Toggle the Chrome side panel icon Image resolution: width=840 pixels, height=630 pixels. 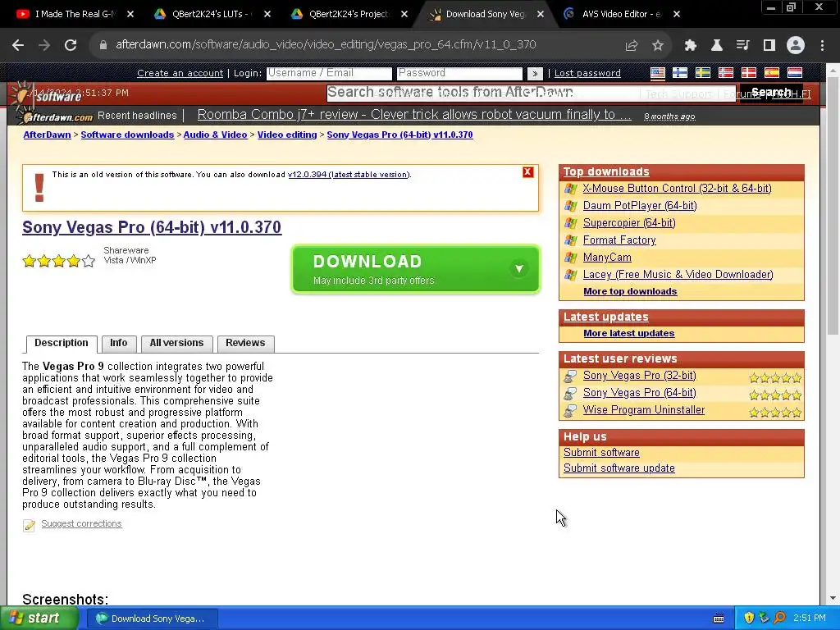pos(769,46)
